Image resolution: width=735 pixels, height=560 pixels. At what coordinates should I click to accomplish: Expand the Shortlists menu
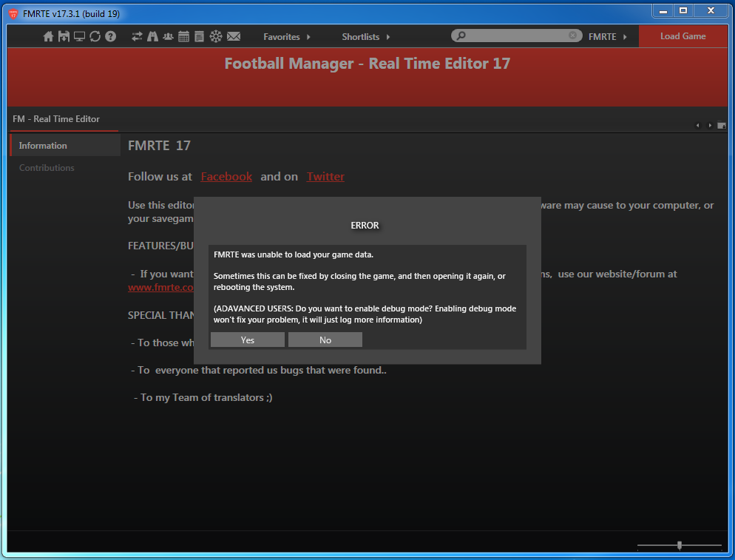click(x=365, y=37)
